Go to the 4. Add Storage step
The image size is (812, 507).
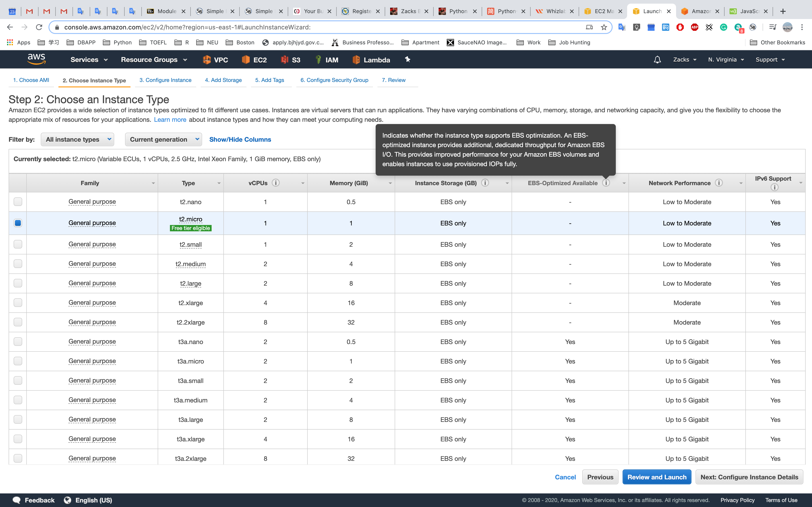pos(223,80)
